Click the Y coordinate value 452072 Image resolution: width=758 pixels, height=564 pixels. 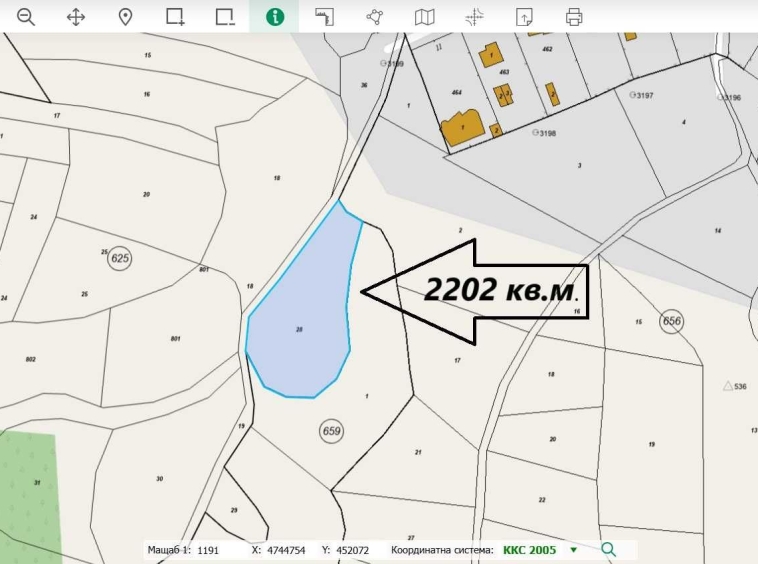pos(352,550)
